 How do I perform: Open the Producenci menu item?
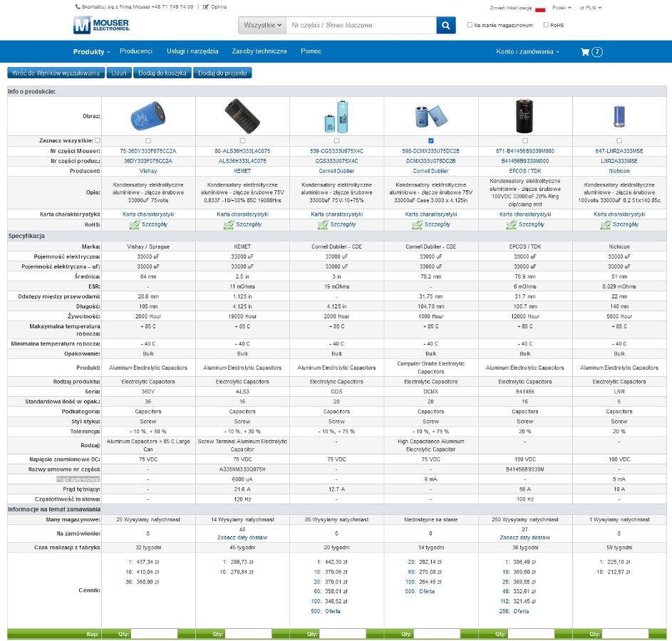(136, 51)
